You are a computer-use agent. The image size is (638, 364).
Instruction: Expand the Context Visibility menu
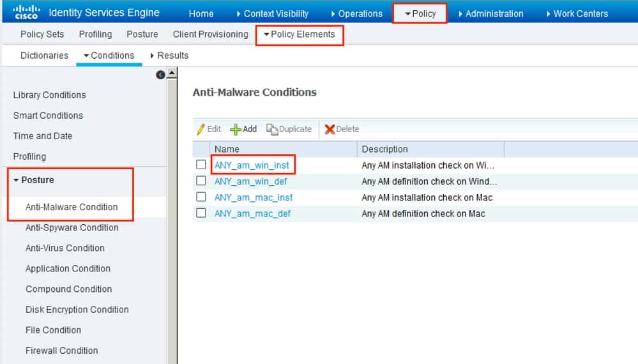[x=272, y=14]
